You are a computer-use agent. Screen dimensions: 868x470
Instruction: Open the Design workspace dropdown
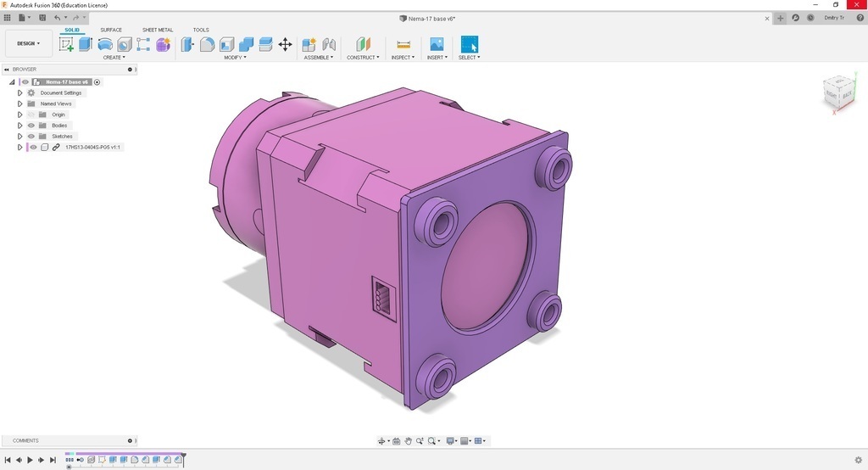tap(28, 43)
